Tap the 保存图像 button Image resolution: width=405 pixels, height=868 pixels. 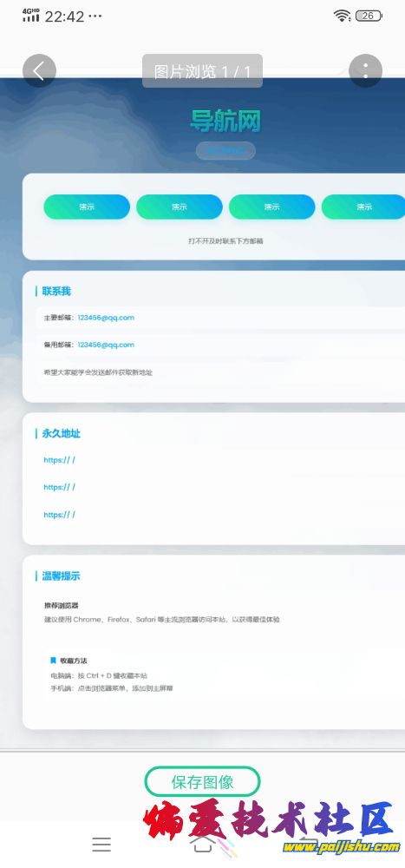(x=202, y=782)
